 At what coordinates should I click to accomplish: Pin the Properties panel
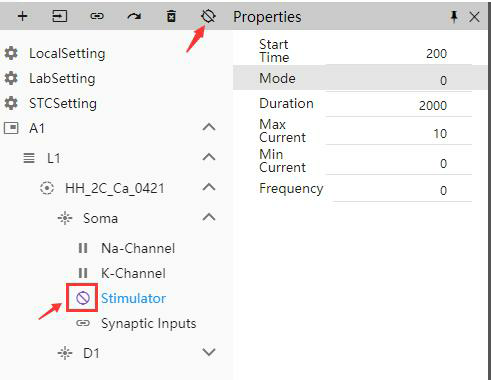click(454, 16)
